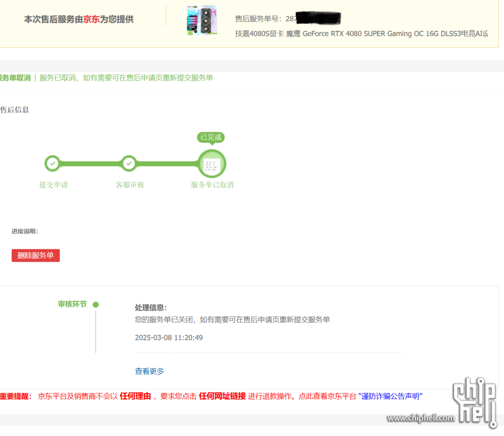Click the 审核环节 label

click(x=73, y=304)
